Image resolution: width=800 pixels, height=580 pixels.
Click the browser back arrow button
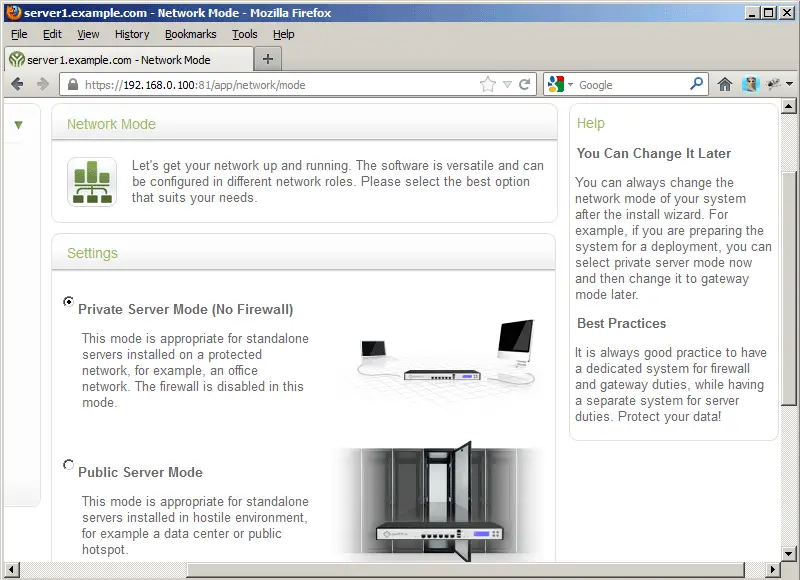[17, 85]
